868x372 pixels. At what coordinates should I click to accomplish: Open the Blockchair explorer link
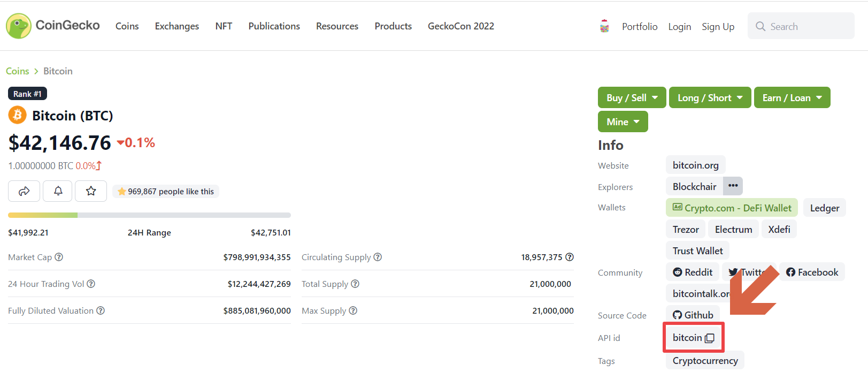click(694, 186)
